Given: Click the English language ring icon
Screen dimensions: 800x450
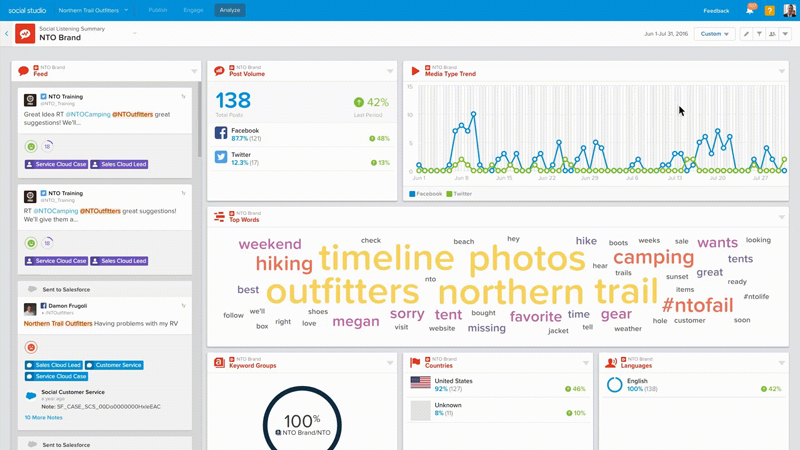Looking at the screenshot, I should [614, 385].
